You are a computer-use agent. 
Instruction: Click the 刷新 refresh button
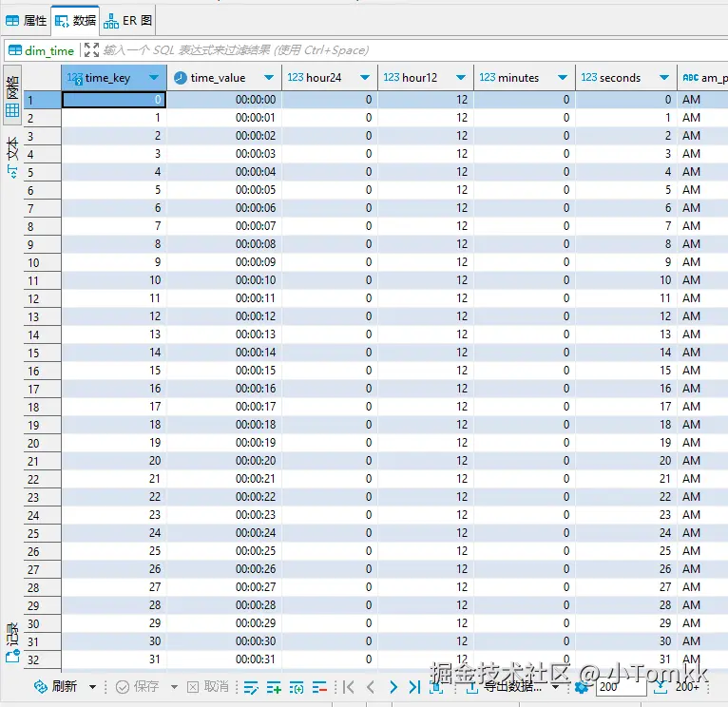55,686
